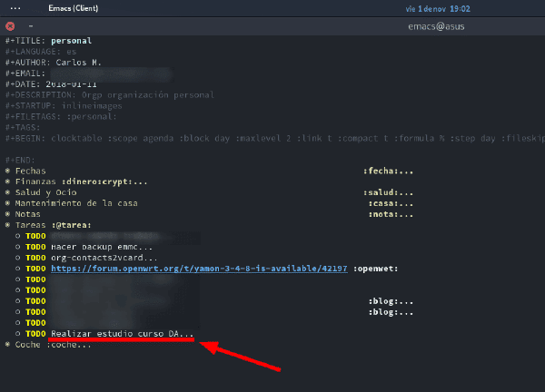
Task: Open the clock showing vie 1 de nov
Action: click(438, 9)
